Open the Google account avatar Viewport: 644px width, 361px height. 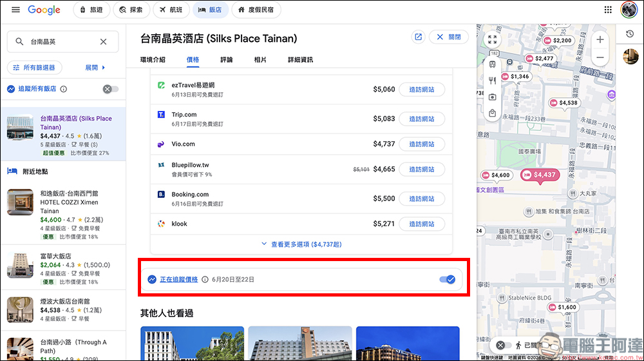pos(629,10)
